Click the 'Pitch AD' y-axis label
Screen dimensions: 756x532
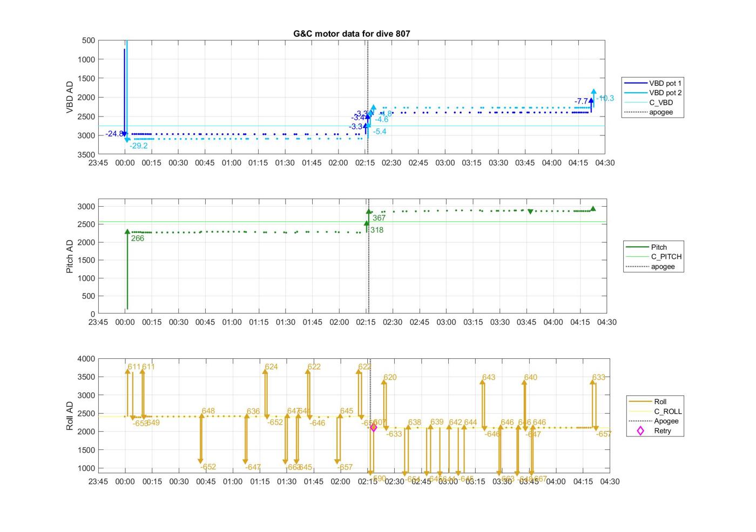pos(70,257)
